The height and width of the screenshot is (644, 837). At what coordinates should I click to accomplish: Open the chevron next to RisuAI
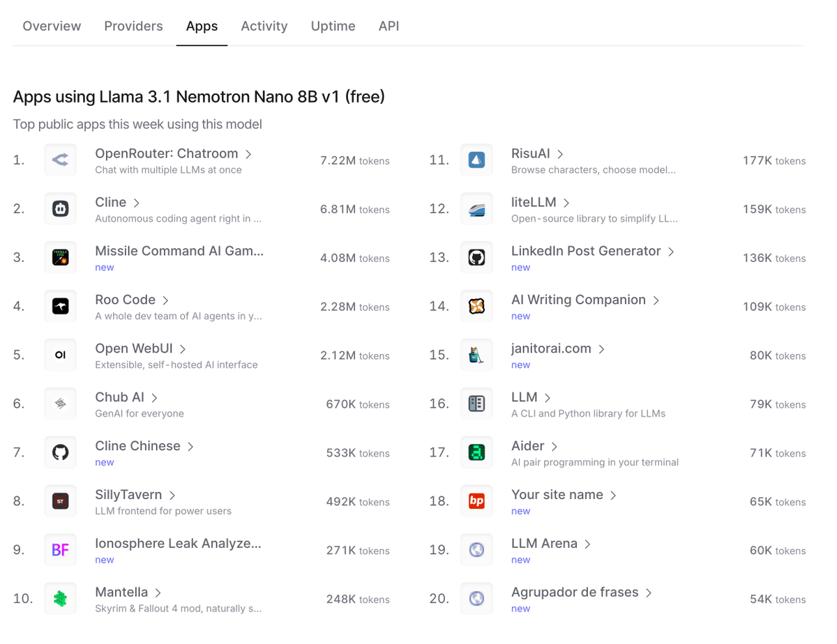click(x=560, y=154)
